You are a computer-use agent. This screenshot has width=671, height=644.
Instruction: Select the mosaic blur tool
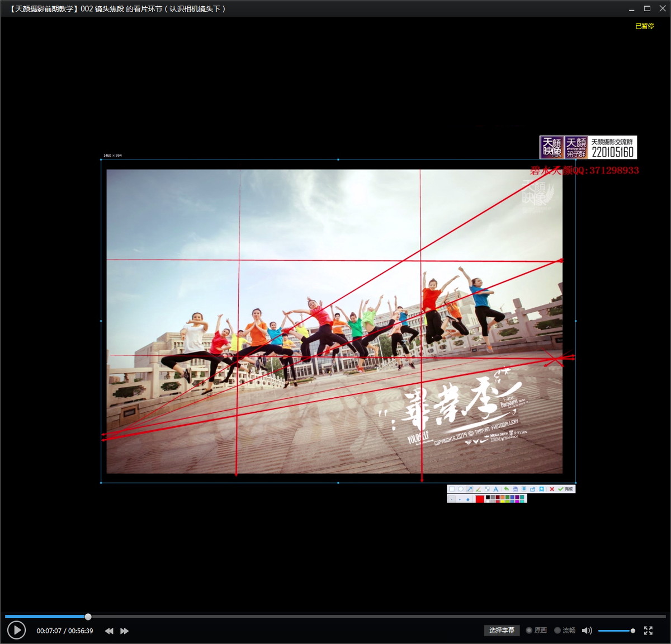click(x=487, y=489)
